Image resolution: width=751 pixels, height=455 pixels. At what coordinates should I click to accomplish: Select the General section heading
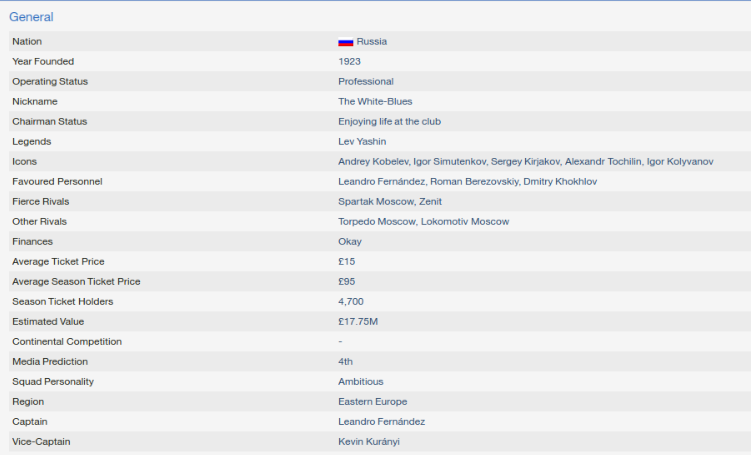click(31, 17)
